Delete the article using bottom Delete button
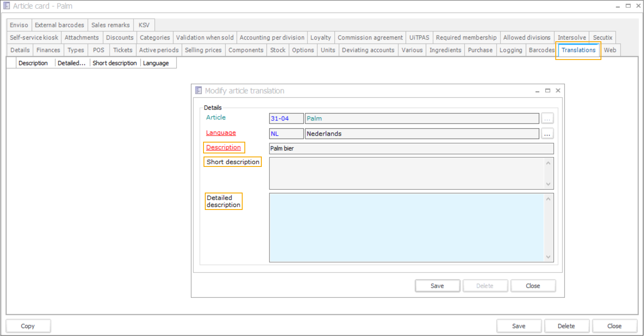The image size is (644, 336). [566, 326]
